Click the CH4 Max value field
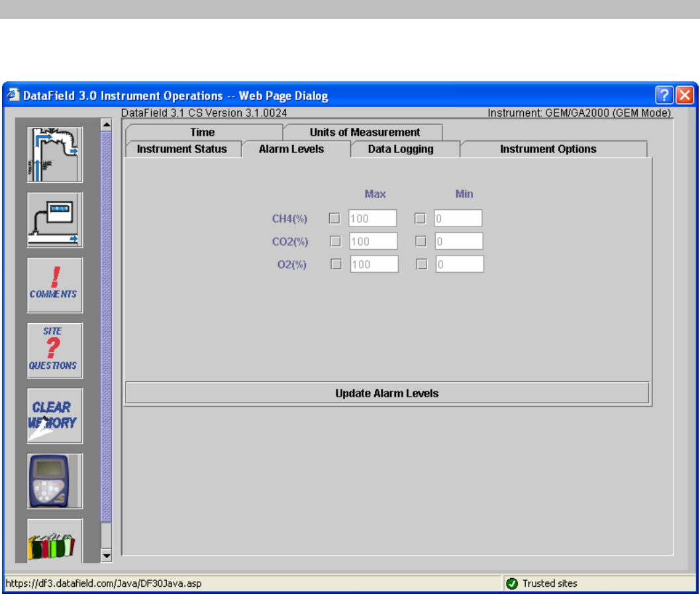The image size is (700, 594). [372, 219]
